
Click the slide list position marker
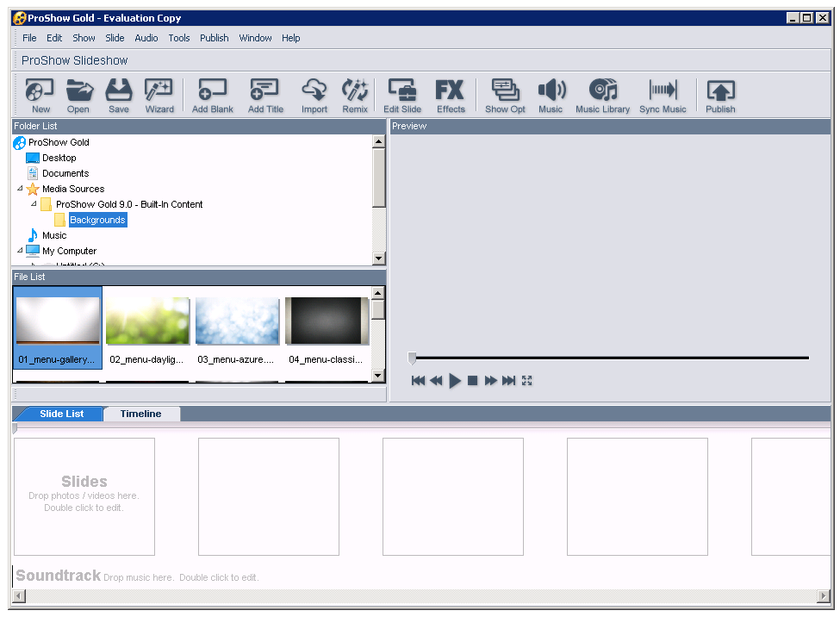click(x=15, y=427)
